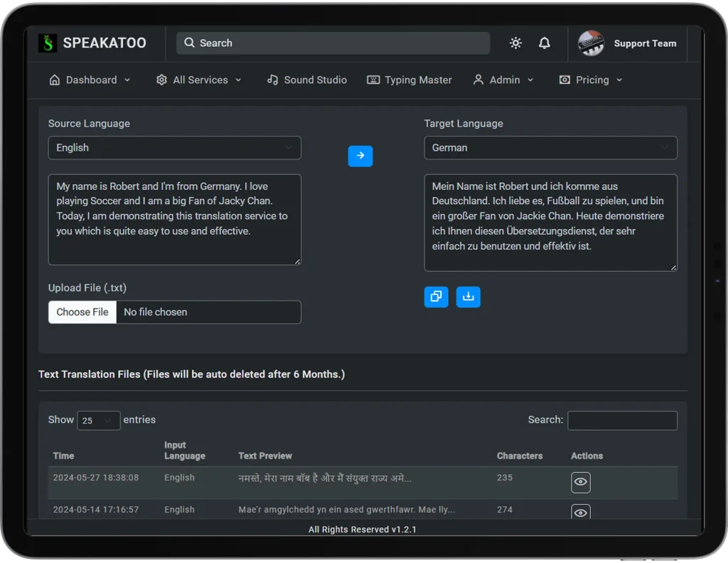Click the top Search bar
The width and height of the screenshot is (728, 563).
[333, 43]
